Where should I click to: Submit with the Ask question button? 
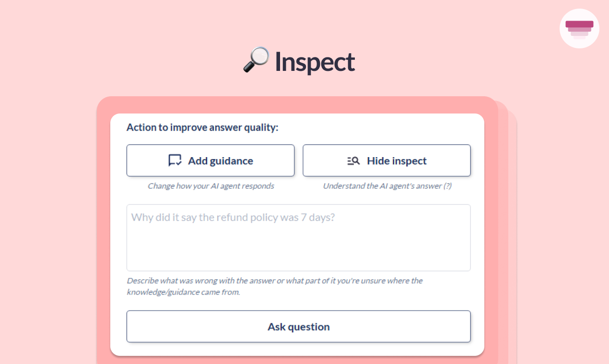pos(298,327)
